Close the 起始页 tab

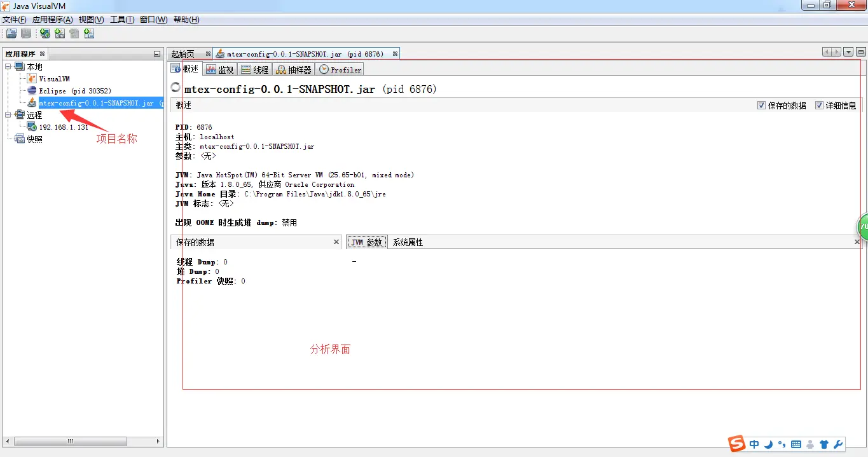pyautogui.click(x=208, y=54)
